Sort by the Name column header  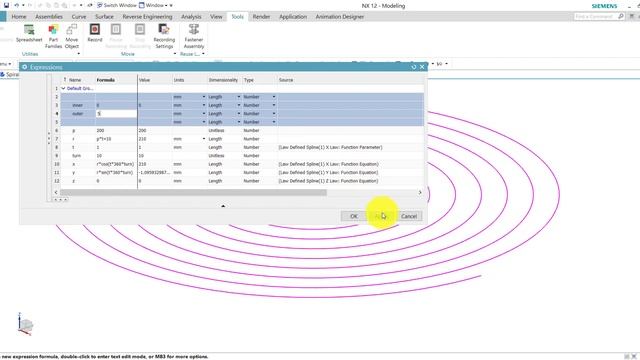pyautogui.click(x=75, y=80)
